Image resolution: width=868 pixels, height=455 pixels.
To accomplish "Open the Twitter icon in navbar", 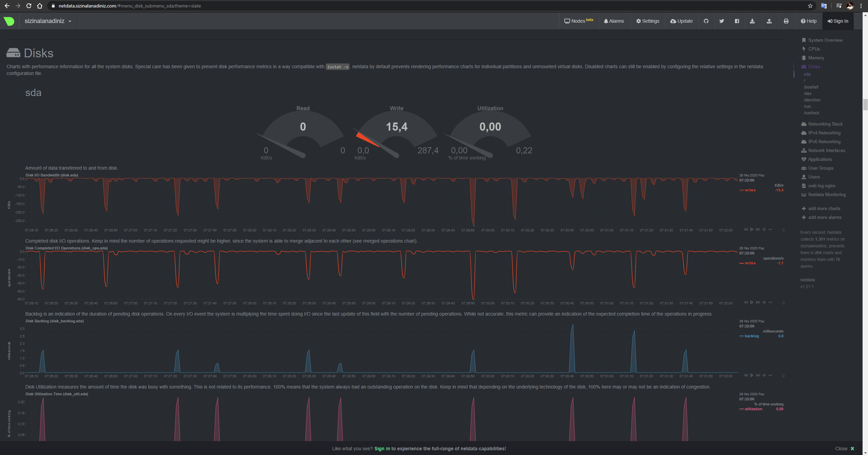I will [x=721, y=21].
